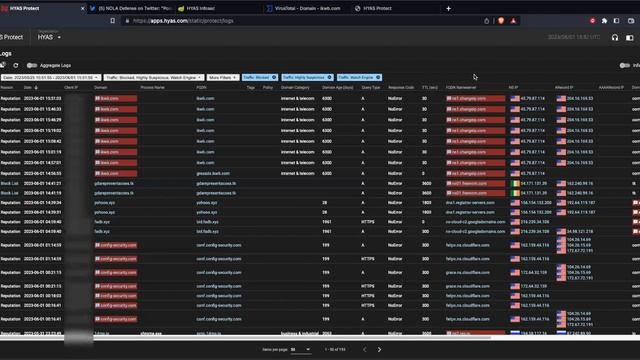The height and width of the screenshot is (360, 640).
Task: Click the Domain Age column header
Action: tap(338, 88)
